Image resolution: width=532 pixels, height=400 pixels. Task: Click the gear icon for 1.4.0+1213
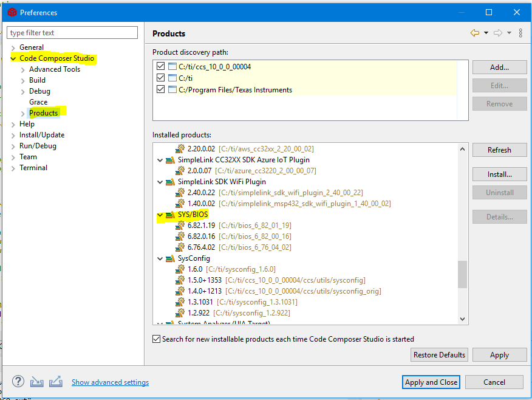(x=180, y=291)
